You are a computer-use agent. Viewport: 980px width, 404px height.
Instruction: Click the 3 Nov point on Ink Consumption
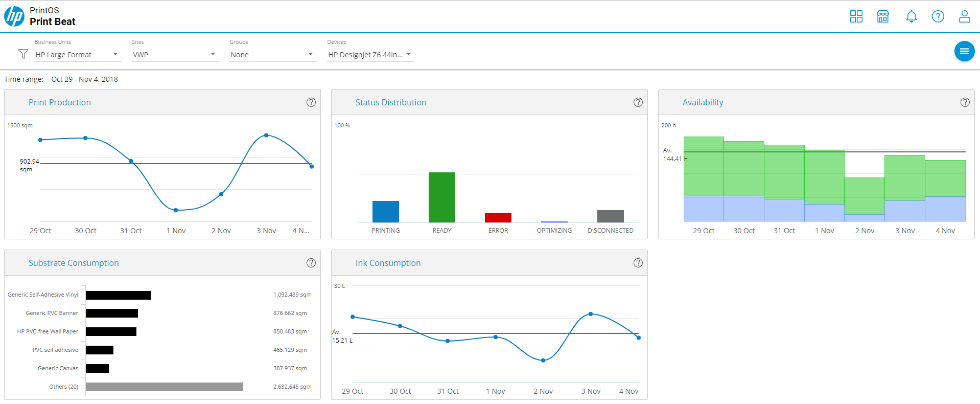tap(591, 314)
